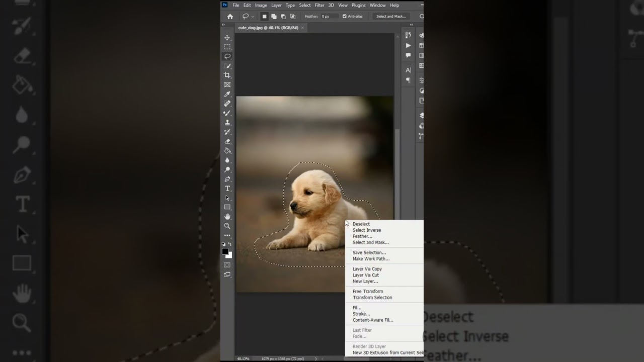Select the Eyedropper tool

(227, 94)
